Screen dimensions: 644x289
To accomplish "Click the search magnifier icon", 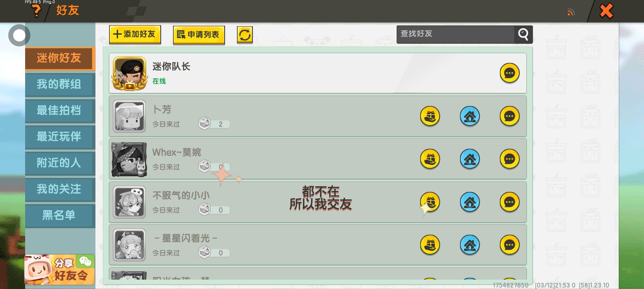I will pyautogui.click(x=523, y=34).
